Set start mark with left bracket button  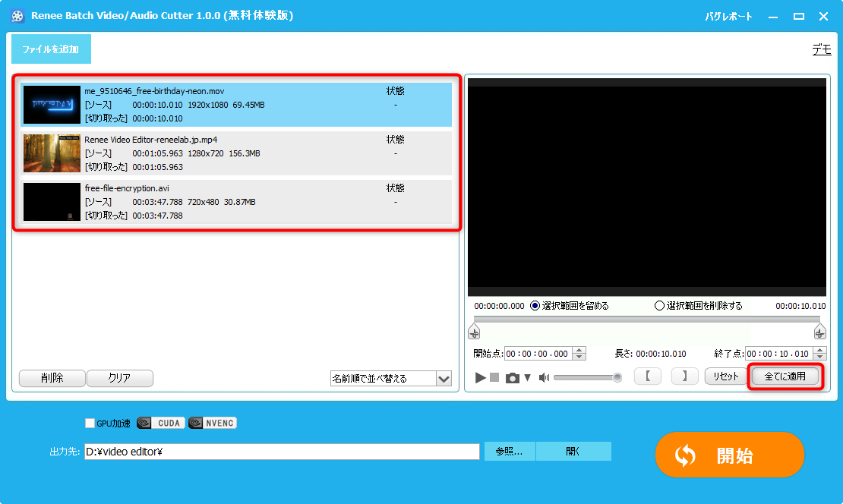click(648, 376)
